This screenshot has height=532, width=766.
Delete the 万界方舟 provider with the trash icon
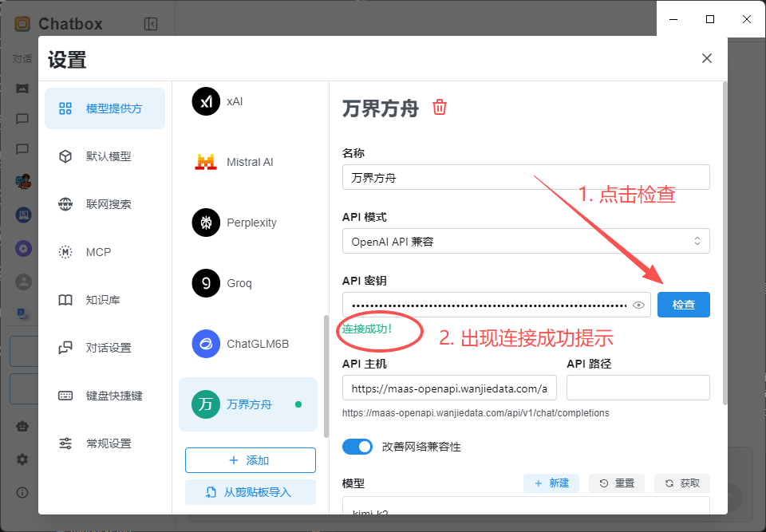tap(440, 108)
